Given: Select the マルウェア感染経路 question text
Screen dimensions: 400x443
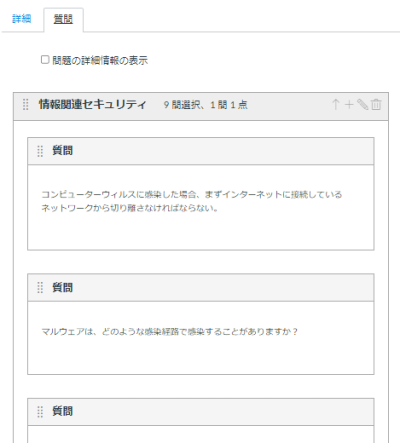Looking at the screenshot, I should [169, 332].
